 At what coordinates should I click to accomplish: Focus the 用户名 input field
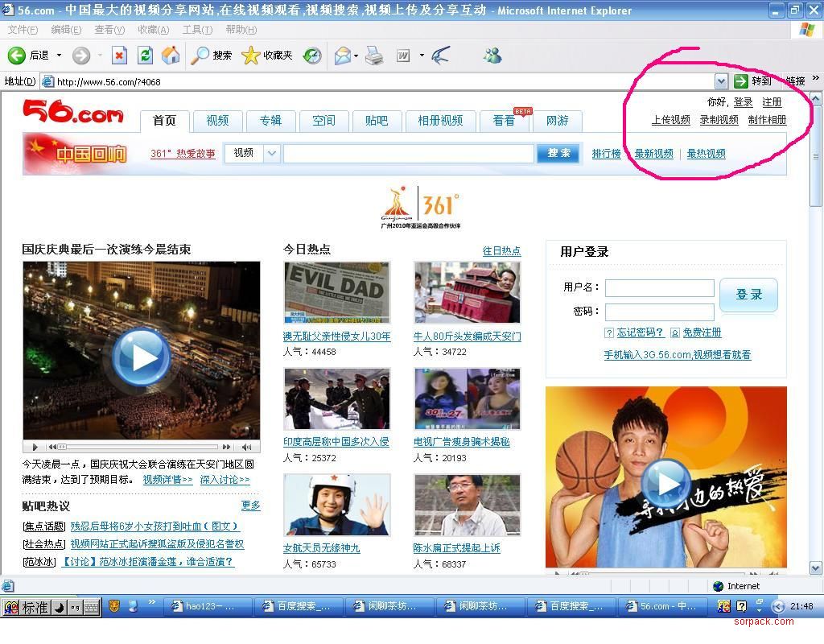(659, 287)
